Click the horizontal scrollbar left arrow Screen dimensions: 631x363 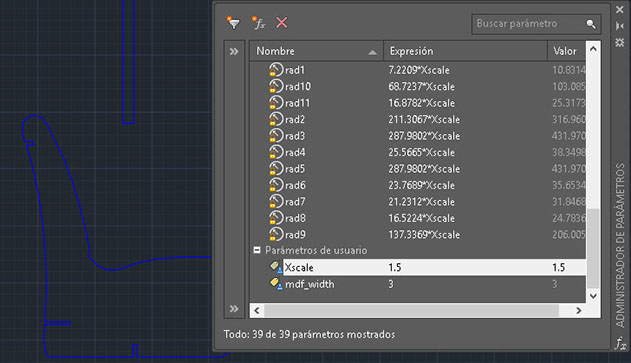[257, 311]
